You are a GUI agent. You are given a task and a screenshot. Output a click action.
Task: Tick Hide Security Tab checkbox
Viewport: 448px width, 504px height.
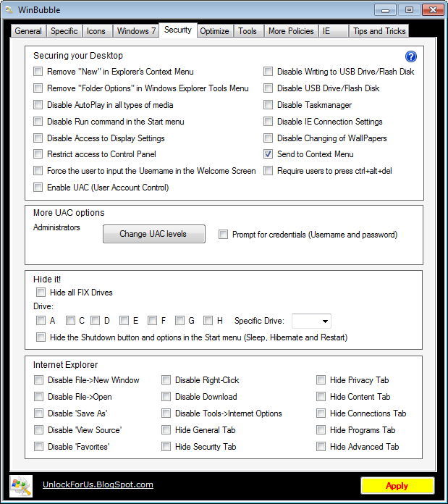tap(166, 447)
